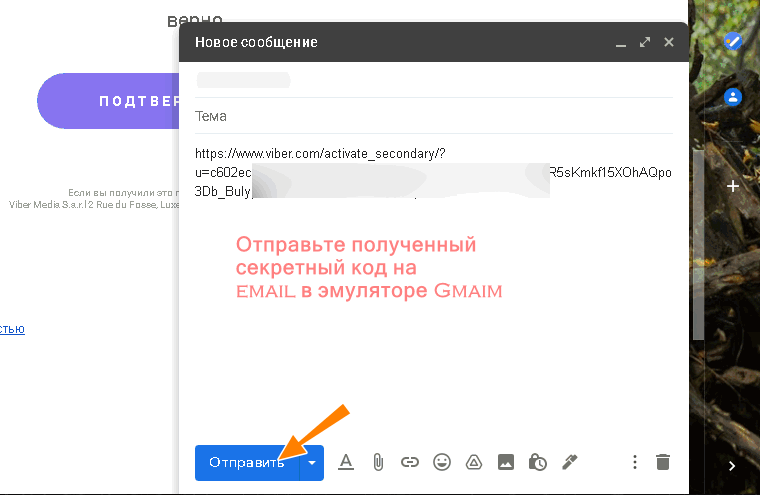This screenshot has width=760, height=495.
Task: Discard draft with trash icon
Action: [x=663, y=462]
